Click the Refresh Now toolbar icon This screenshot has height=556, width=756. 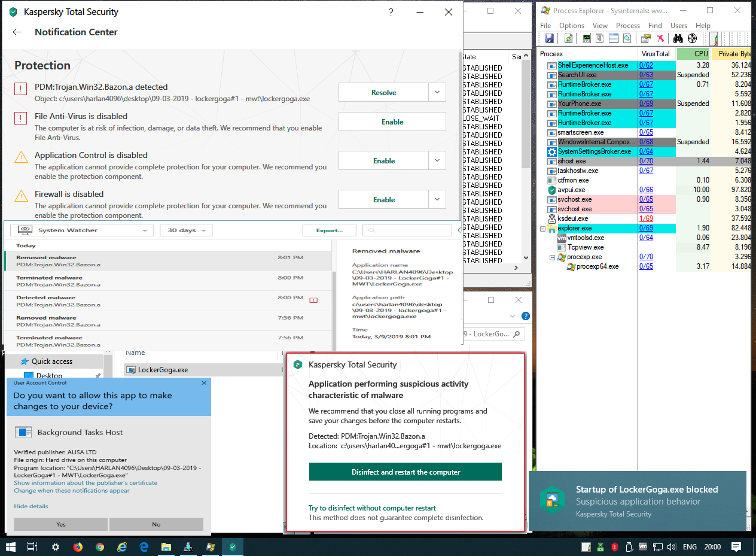(569, 38)
